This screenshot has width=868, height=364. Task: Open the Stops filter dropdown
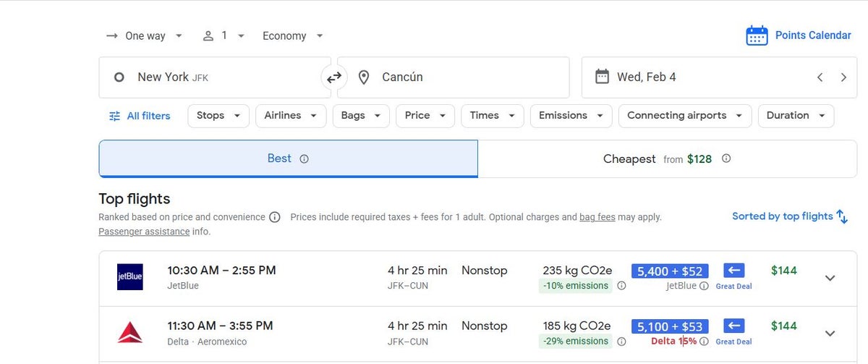218,116
